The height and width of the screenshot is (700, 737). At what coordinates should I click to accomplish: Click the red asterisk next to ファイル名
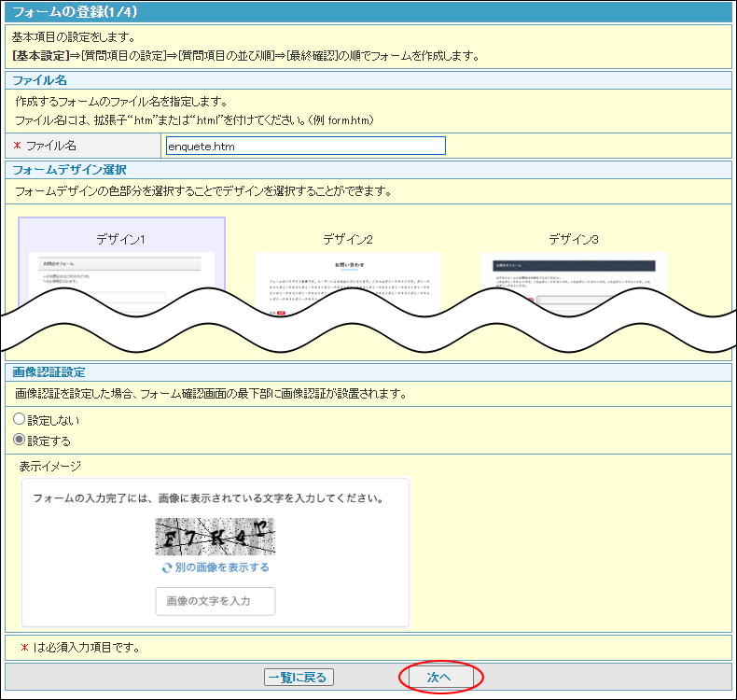coord(17,146)
